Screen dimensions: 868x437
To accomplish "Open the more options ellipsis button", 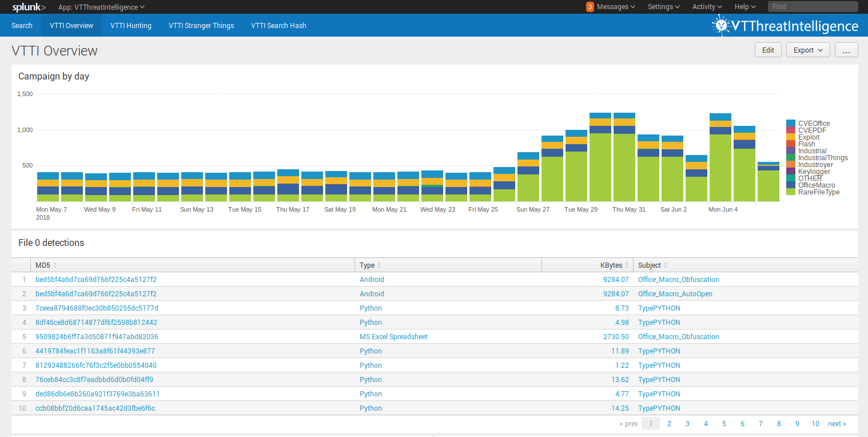I will pyautogui.click(x=846, y=50).
